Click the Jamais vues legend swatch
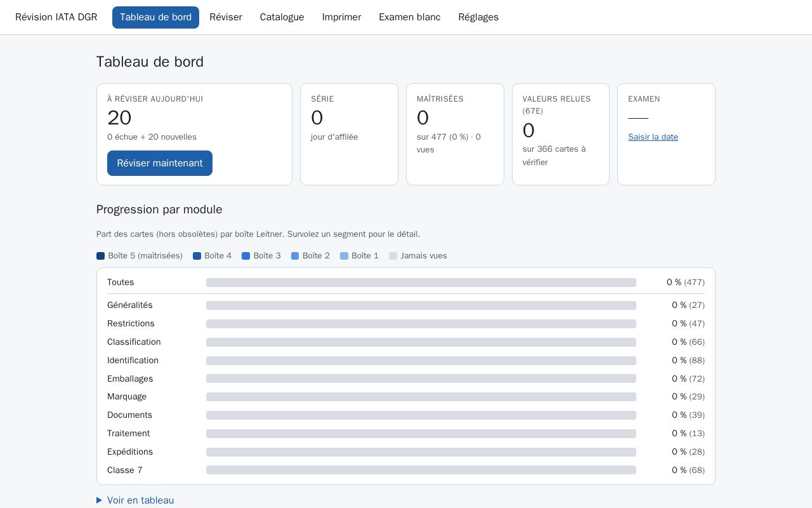The width and height of the screenshot is (812, 508). coord(393,256)
